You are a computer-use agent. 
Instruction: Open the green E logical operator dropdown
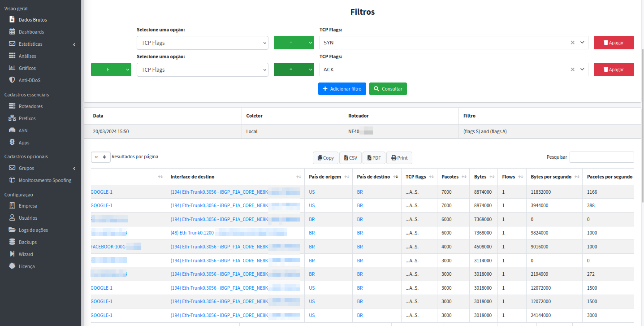point(111,70)
